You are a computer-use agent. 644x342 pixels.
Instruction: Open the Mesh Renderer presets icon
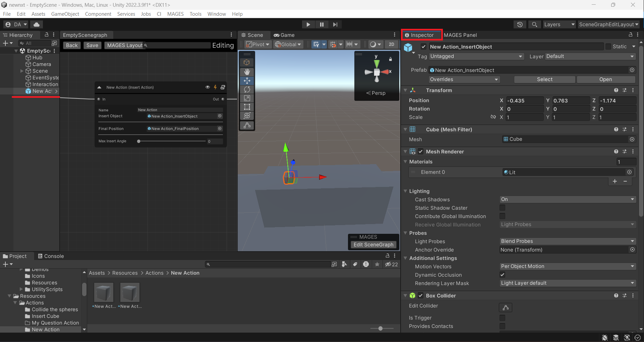click(x=625, y=151)
